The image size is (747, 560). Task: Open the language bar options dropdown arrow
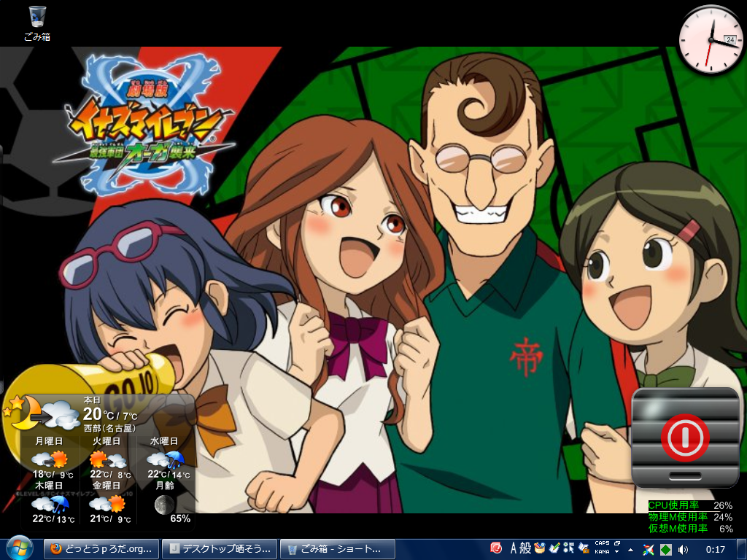(x=617, y=551)
